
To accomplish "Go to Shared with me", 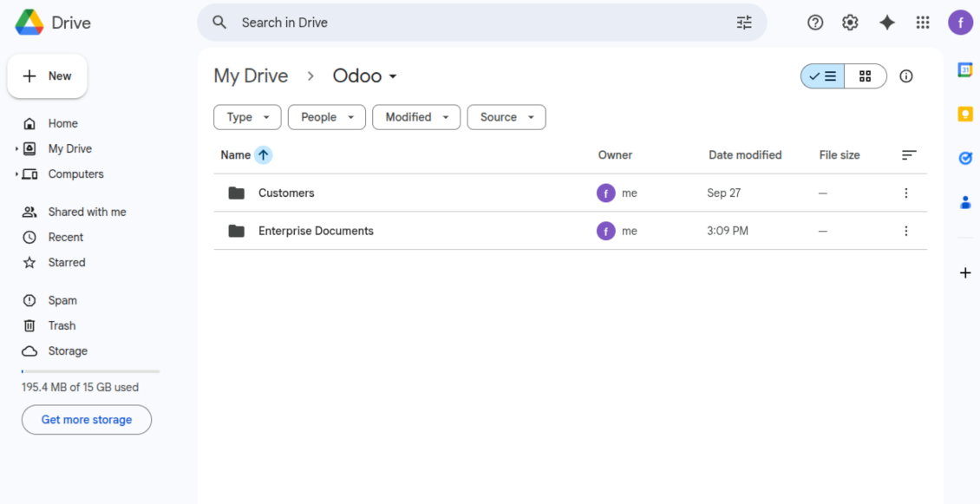I will (x=87, y=212).
